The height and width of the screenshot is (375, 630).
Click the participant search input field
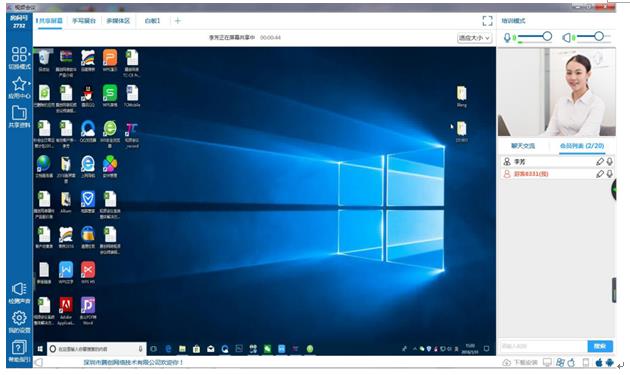point(543,346)
